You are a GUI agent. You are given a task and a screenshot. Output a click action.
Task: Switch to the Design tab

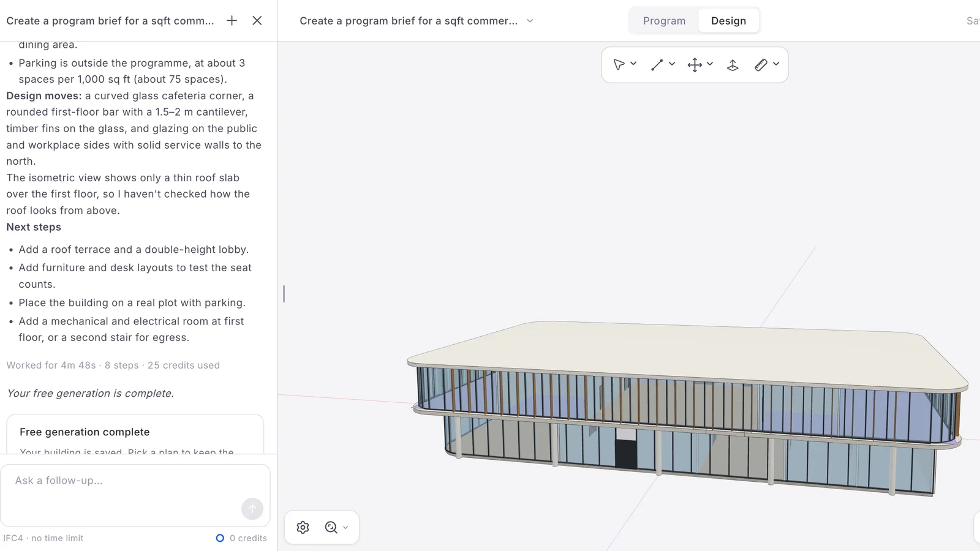728,21
